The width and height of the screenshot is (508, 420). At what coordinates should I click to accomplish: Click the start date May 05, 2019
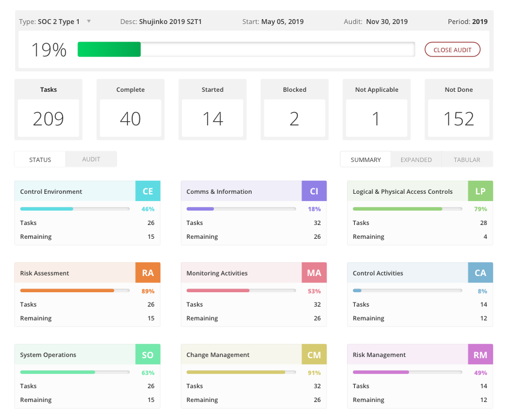coord(282,22)
